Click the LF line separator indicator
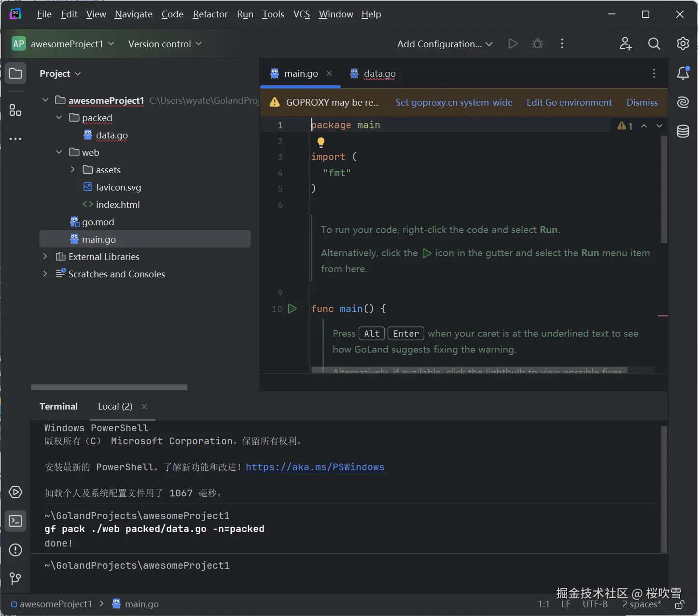The image size is (698, 616). [566, 604]
